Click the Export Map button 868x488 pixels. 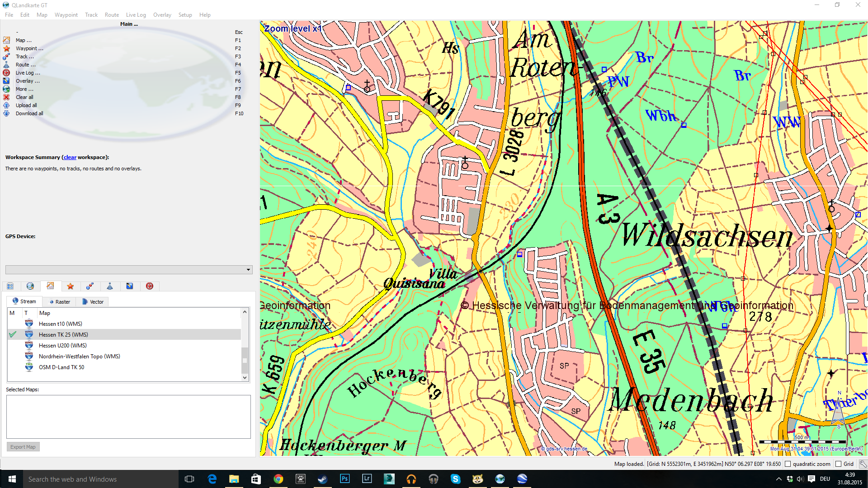click(x=23, y=447)
